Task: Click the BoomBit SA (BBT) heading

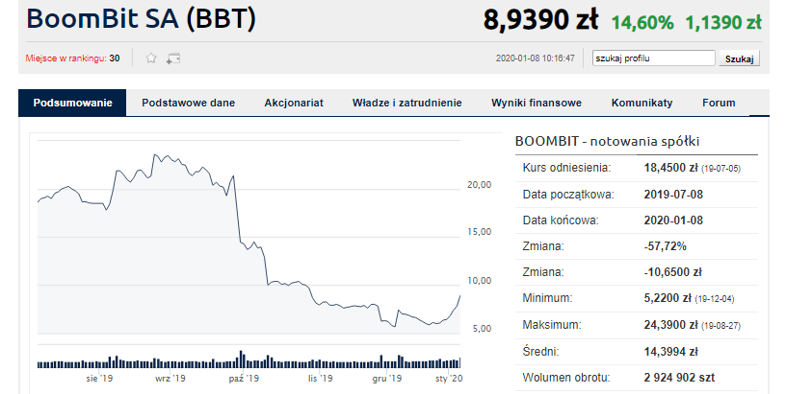Action: click(x=141, y=19)
